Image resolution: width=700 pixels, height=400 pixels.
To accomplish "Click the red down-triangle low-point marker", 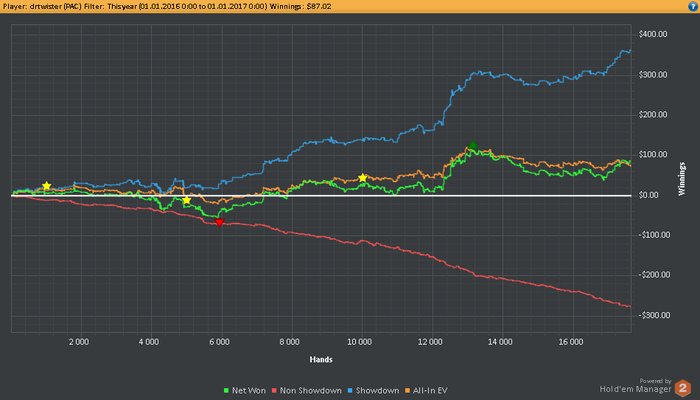I will point(219,222).
